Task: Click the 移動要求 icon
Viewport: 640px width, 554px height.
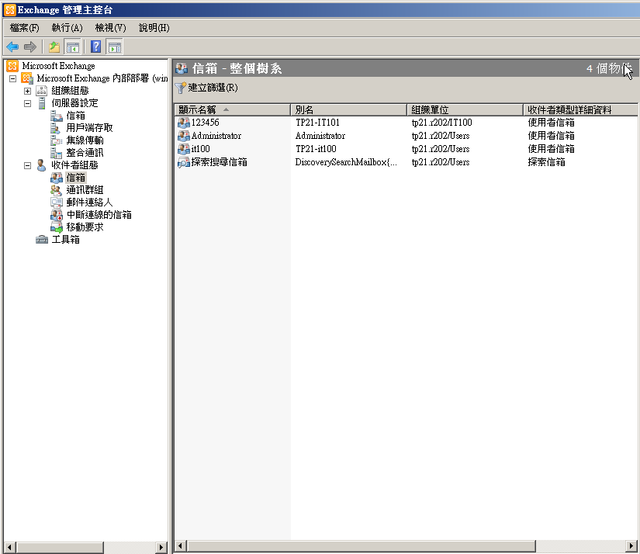Action: tap(56, 227)
